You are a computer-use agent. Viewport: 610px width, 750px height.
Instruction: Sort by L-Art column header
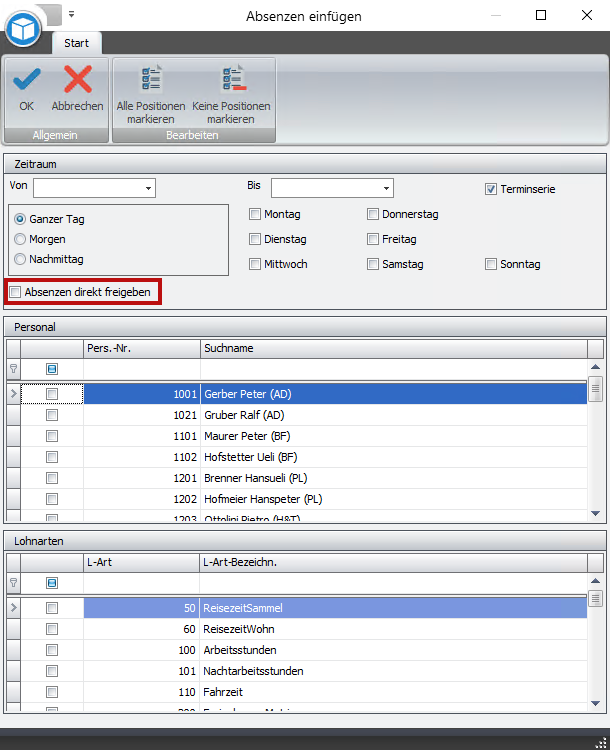click(x=141, y=562)
